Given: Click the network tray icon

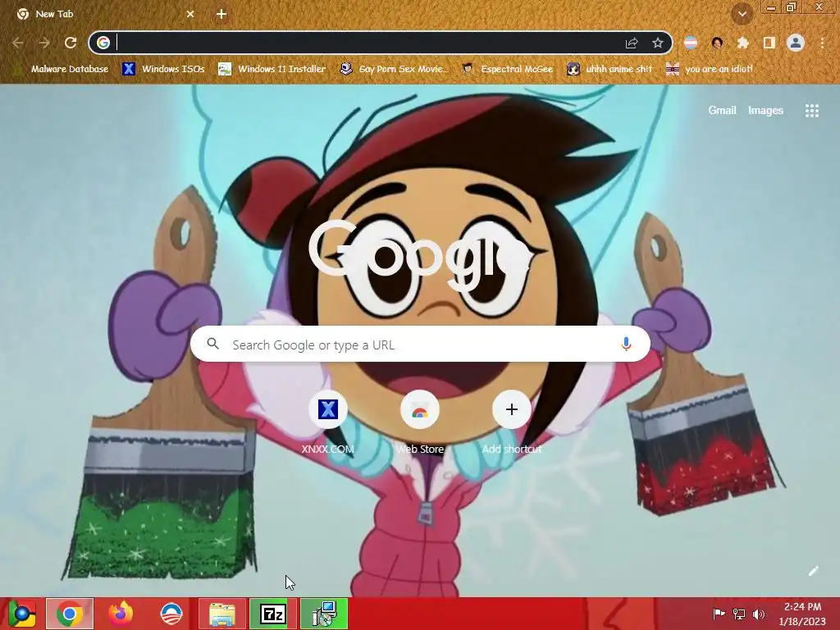Looking at the screenshot, I should tap(739, 614).
